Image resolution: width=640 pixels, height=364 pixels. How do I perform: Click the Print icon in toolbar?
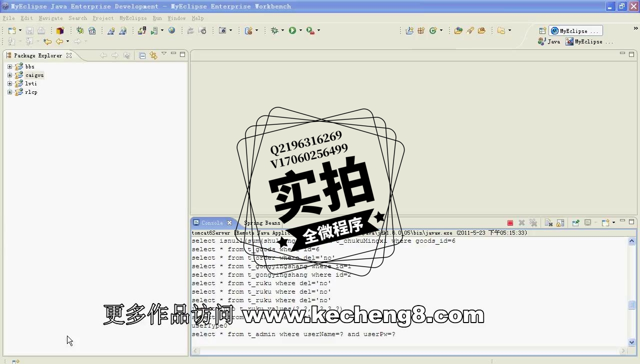(x=41, y=30)
